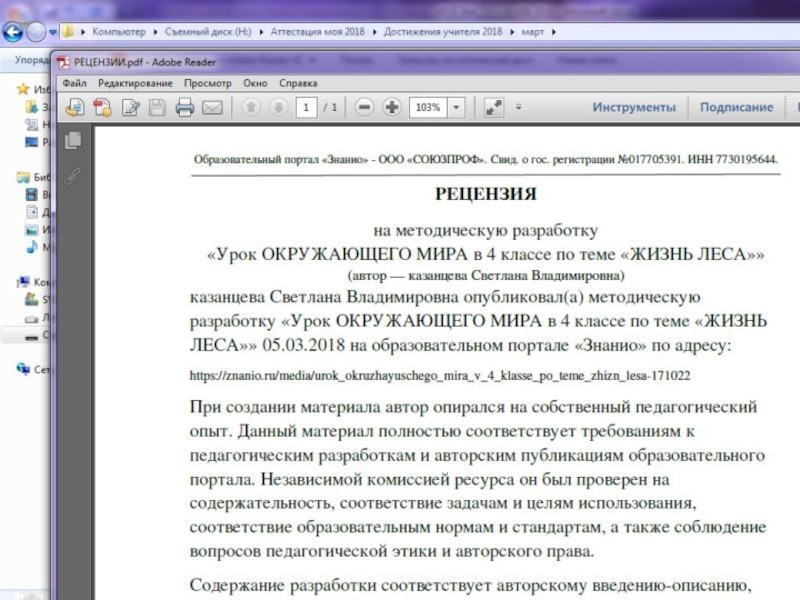
Task: Toggle the fit-to-window read mode icon
Action: 493,107
